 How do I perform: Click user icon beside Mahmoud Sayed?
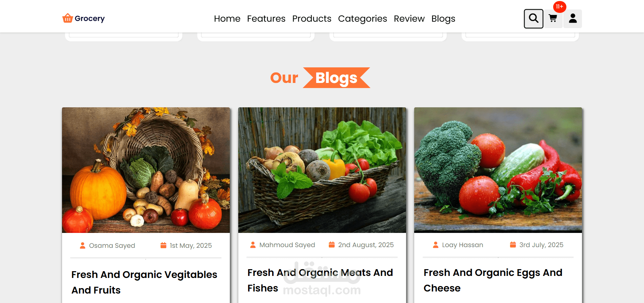click(x=253, y=245)
